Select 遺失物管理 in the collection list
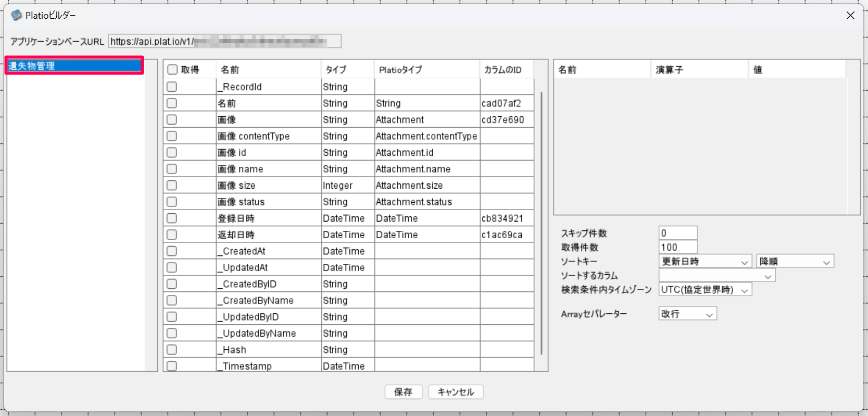This screenshot has width=868, height=416. tap(74, 66)
